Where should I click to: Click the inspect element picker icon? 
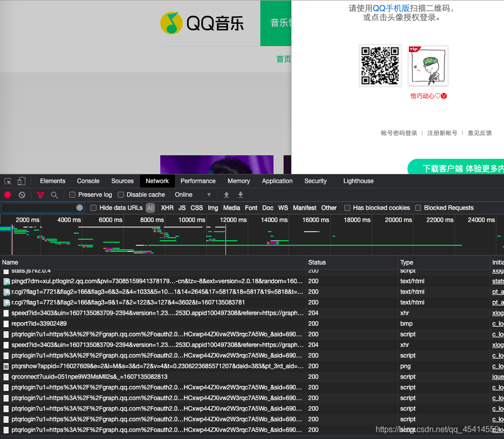pos(8,181)
